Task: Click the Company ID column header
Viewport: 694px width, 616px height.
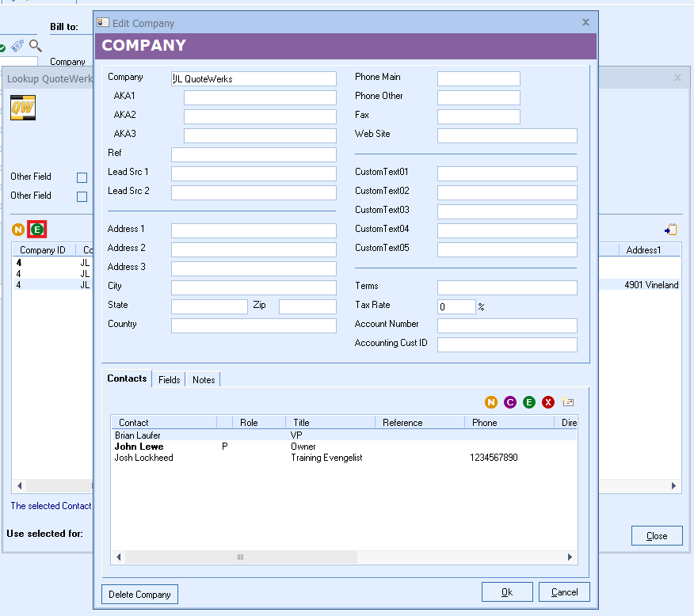Action: [x=44, y=250]
